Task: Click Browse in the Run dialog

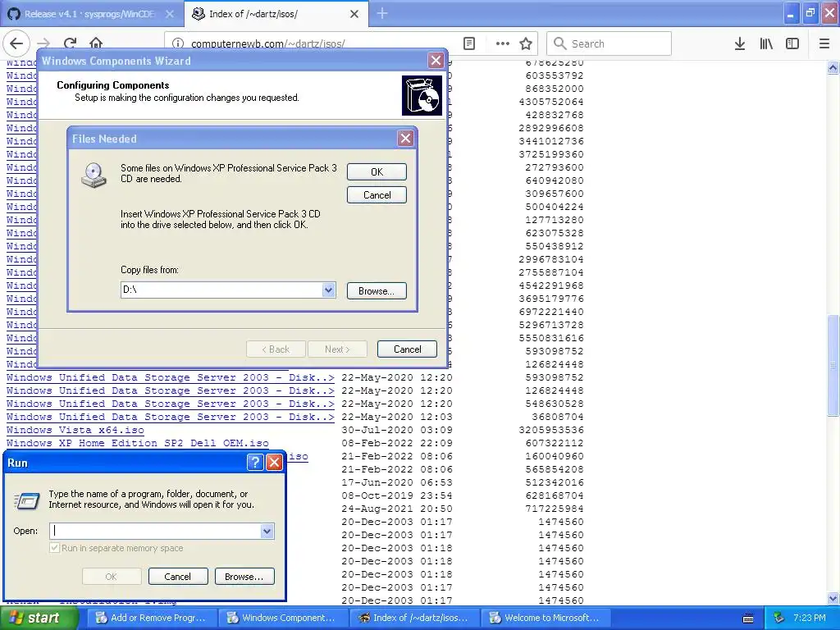Action: pyautogui.click(x=244, y=577)
